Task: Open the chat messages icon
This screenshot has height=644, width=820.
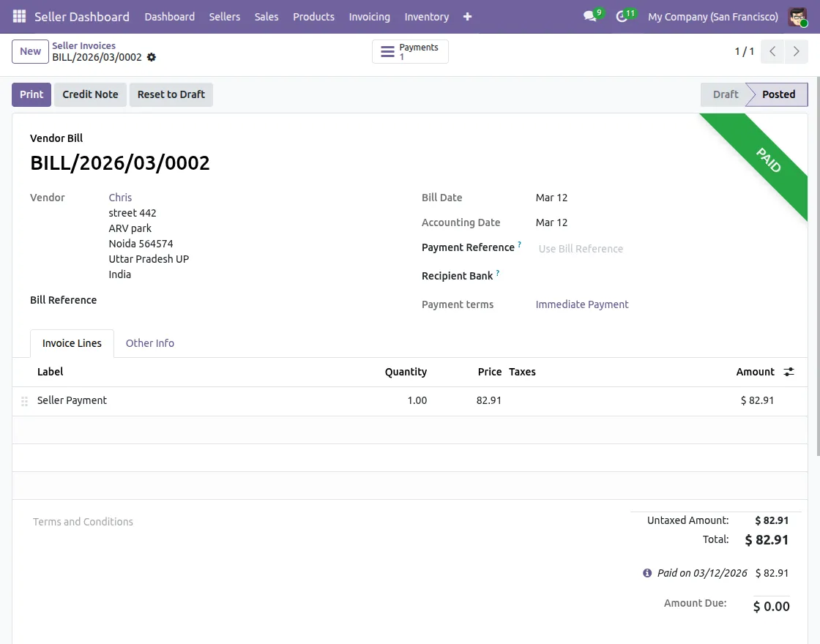Action: point(590,16)
